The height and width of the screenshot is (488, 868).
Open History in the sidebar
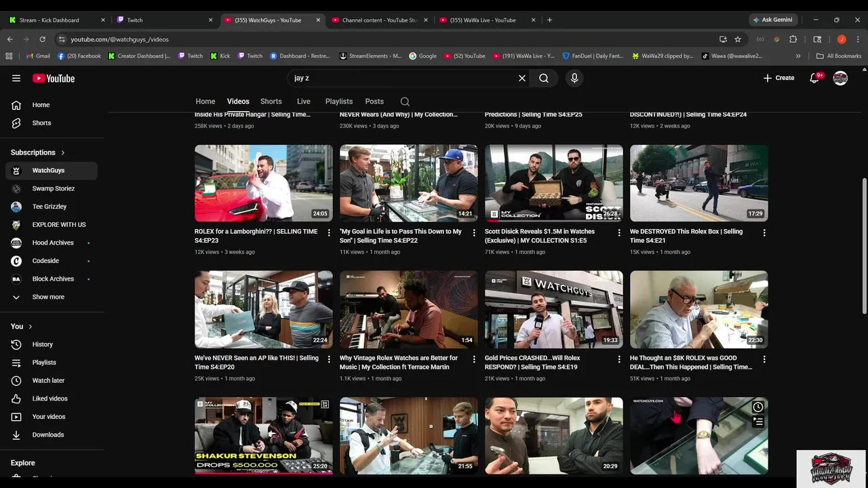(x=52, y=344)
